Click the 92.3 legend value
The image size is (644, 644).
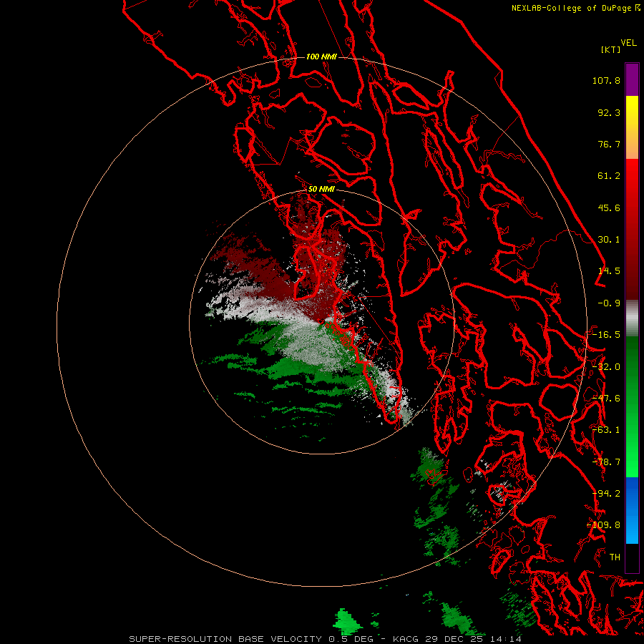pos(609,112)
